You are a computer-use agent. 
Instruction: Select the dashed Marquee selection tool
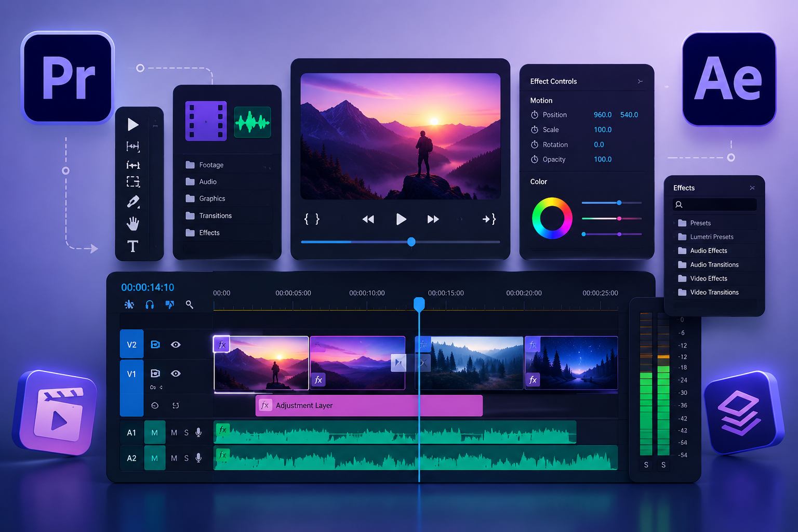click(x=133, y=182)
